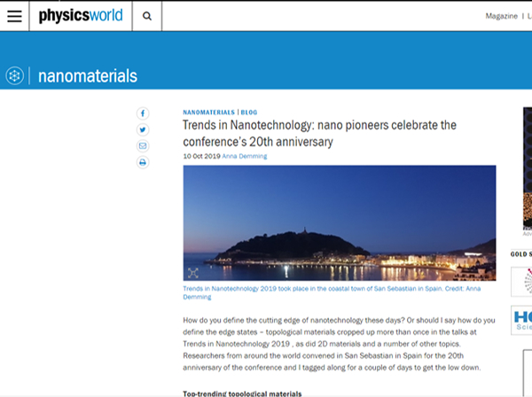Open author Anna Demming's profile
This screenshot has width=532, height=397.
tap(244, 156)
